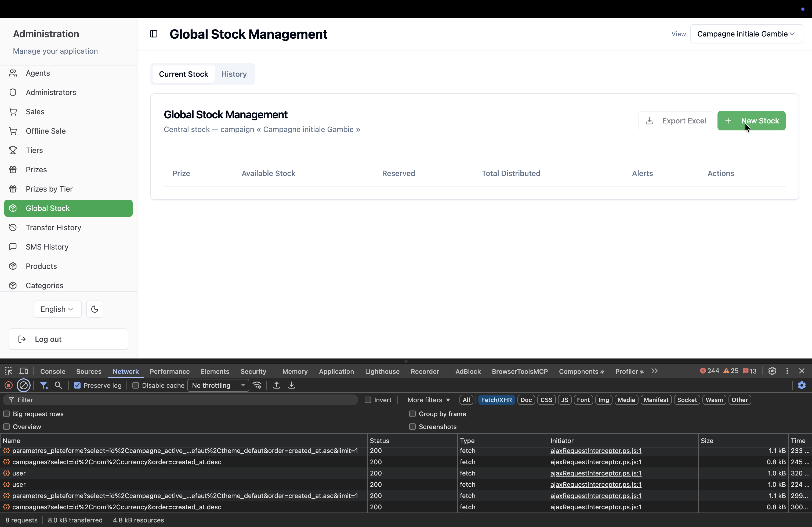Screen dimensions: 812x527
Task: Filter by Socket request type
Action: pos(687,400)
